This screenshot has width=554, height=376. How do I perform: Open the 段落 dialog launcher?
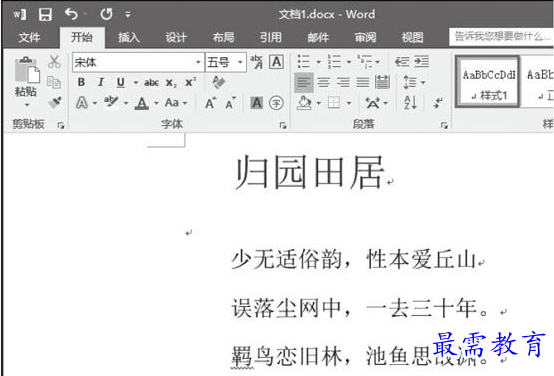(x=444, y=125)
